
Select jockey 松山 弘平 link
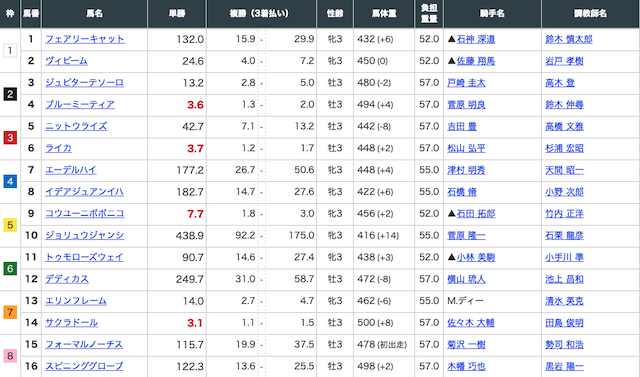pyautogui.click(x=466, y=149)
